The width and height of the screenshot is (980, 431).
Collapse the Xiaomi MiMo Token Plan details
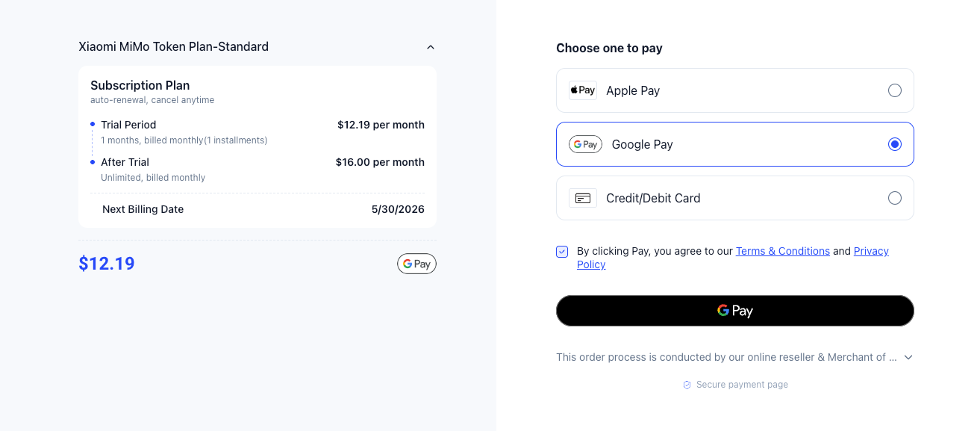coord(431,47)
